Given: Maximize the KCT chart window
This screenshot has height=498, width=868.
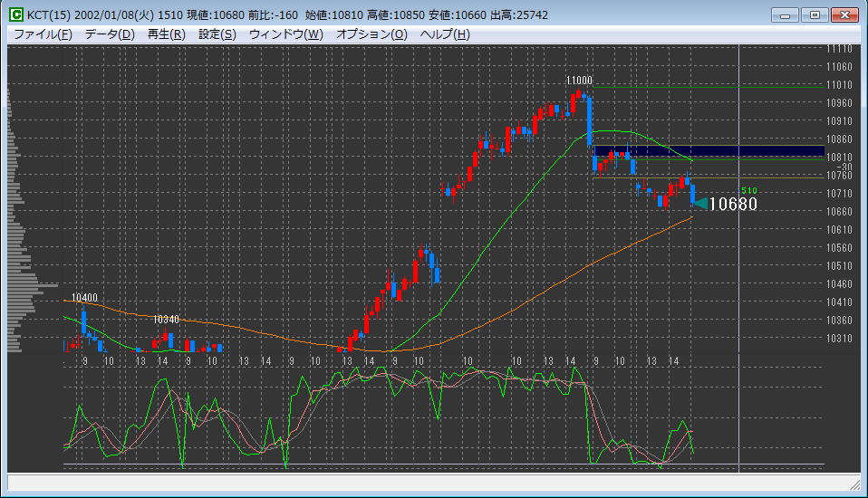Looking at the screenshot, I should [x=815, y=14].
